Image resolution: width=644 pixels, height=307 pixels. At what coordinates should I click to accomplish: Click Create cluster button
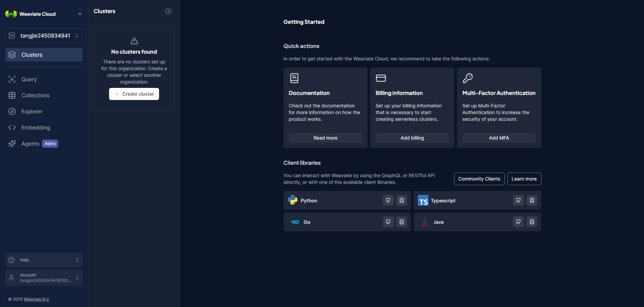click(134, 94)
